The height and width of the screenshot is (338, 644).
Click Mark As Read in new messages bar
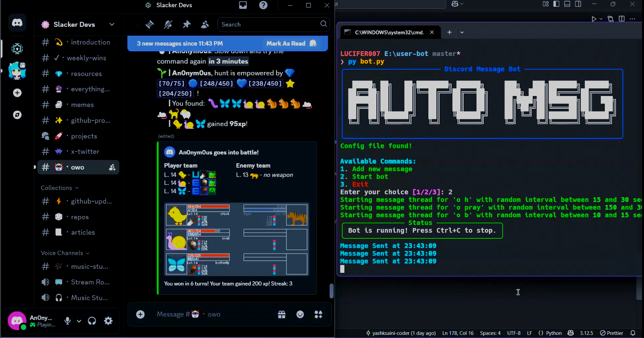click(291, 43)
